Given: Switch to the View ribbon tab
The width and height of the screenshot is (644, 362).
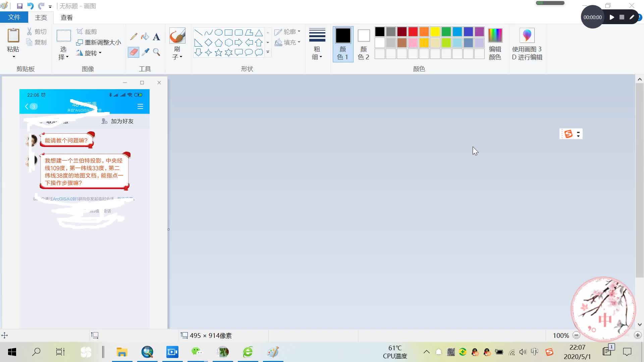Looking at the screenshot, I should point(67,17).
